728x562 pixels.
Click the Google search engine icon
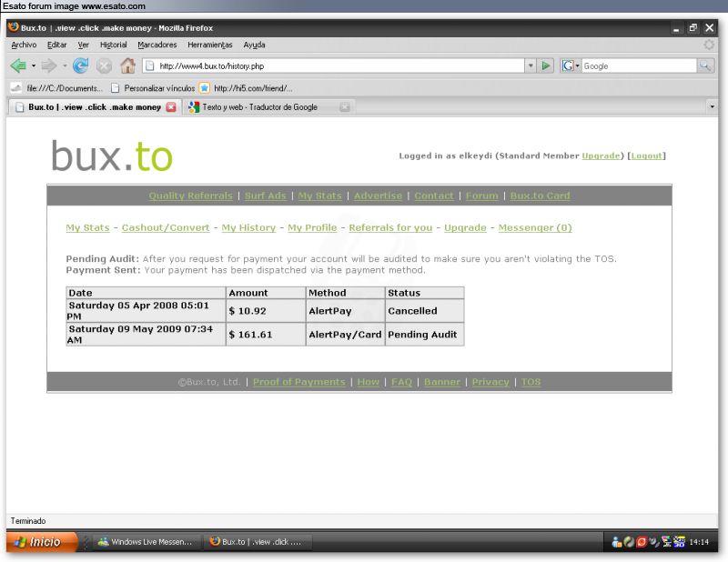pos(567,65)
